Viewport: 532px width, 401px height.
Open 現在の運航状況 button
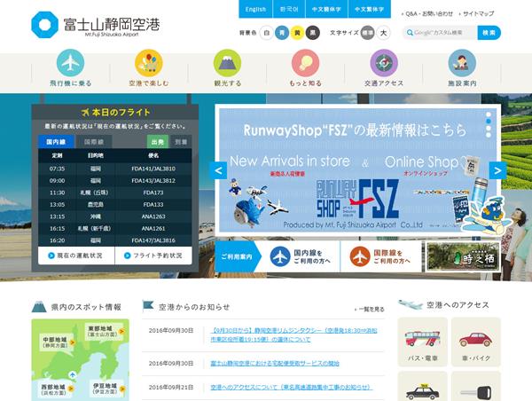[x=76, y=256]
